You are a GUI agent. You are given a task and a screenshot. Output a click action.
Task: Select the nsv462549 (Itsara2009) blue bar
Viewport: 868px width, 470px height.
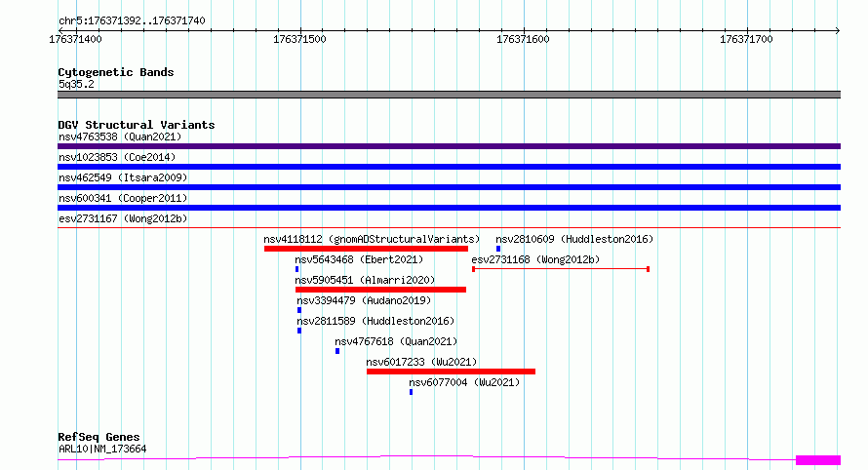(449, 187)
